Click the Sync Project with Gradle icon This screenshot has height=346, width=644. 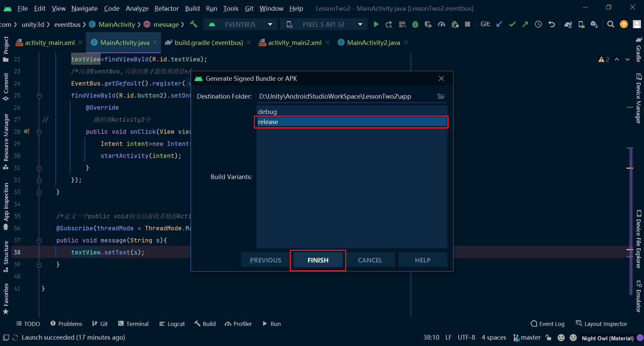pyautogui.click(x=568, y=24)
